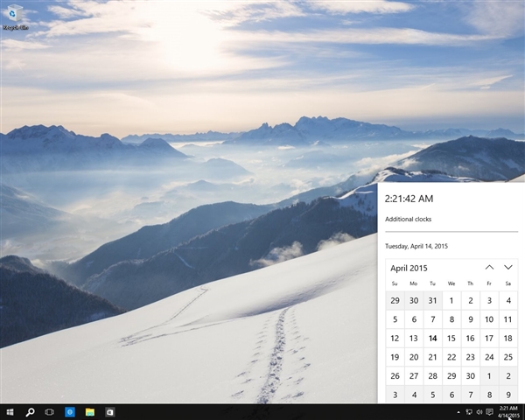Select March 30 in the calendar
The width and height of the screenshot is (525, 420).
[414, 300]
